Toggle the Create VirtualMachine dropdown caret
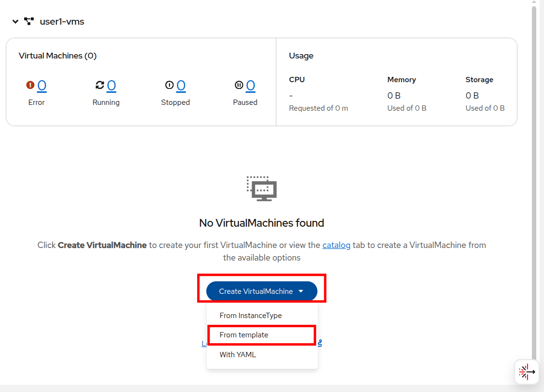This screenshot has width=544, height=392. [x=301, y=291]
